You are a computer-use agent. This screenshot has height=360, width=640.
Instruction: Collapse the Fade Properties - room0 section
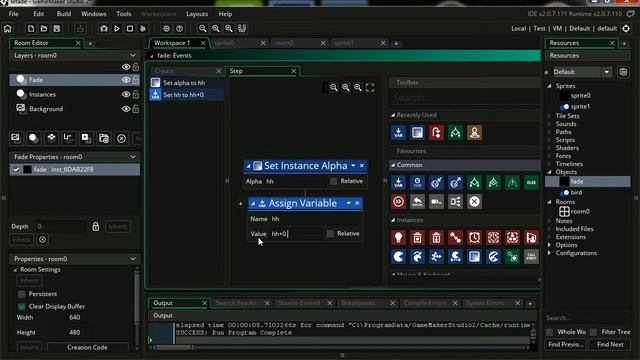click(x=133, y=157)
